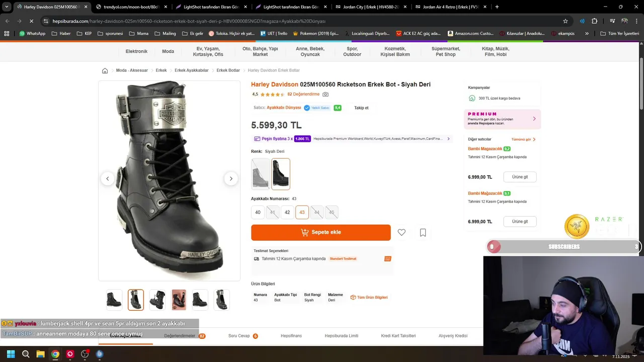Switch to the Hepsifinans tab

click(x=291, y=336)
